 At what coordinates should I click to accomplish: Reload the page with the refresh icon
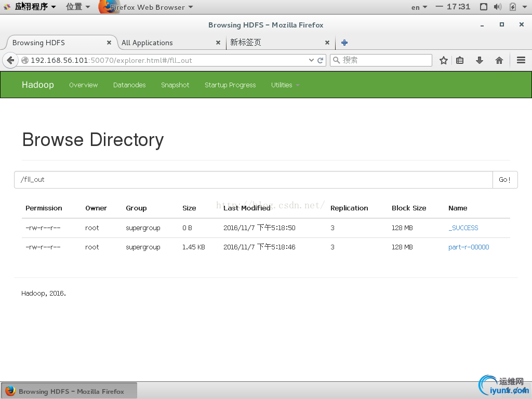320,60
